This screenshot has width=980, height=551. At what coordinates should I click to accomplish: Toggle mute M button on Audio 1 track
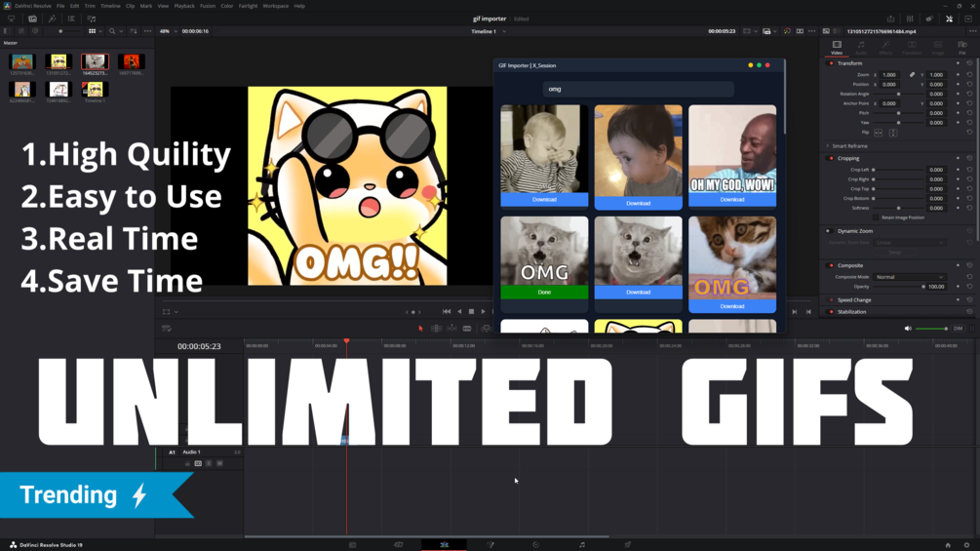[219, 463]
